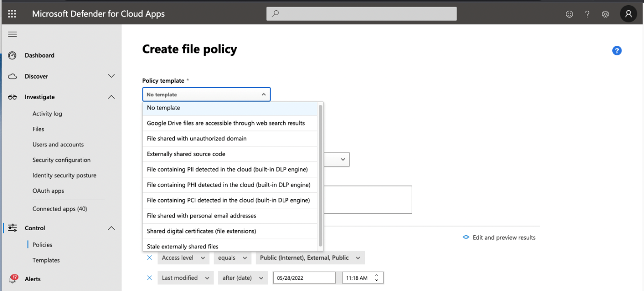Click the user account avatar
This screenshot has width=644, height=291.
(x=628, y=14)
